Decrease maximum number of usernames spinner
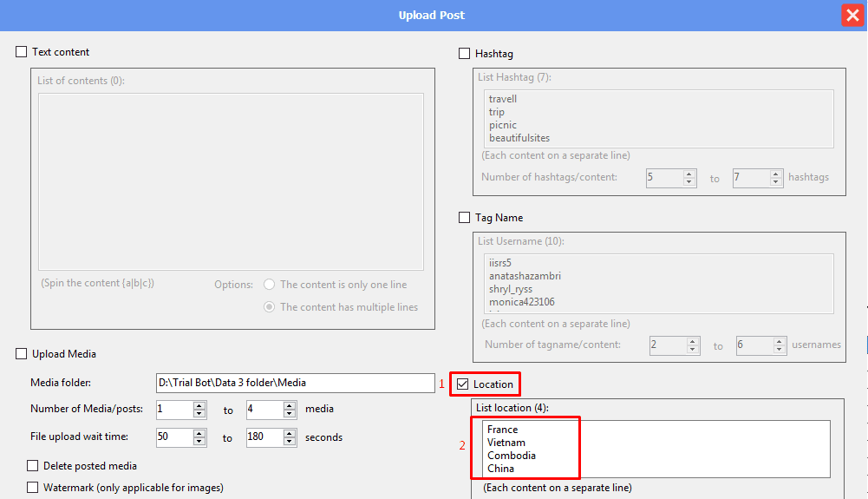Viewport: 868px width, 499px height. (x=780, y=350)
